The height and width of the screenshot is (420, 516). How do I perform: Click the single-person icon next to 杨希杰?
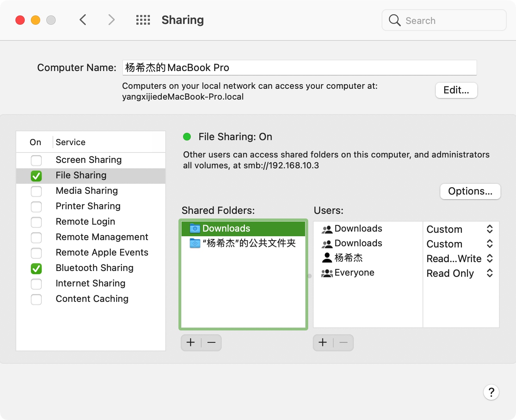tap(327, 257)
